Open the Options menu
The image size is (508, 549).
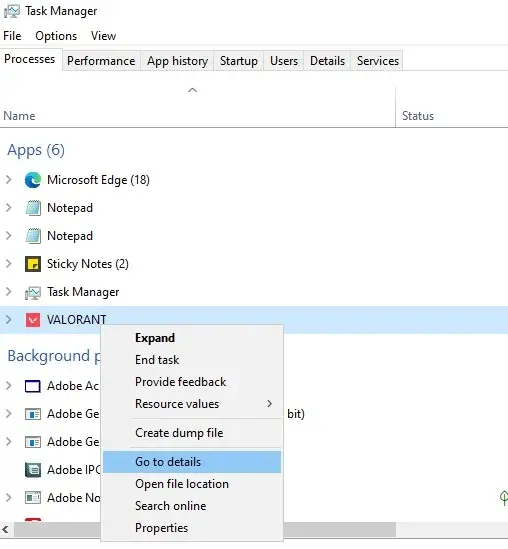pos(56,36)
